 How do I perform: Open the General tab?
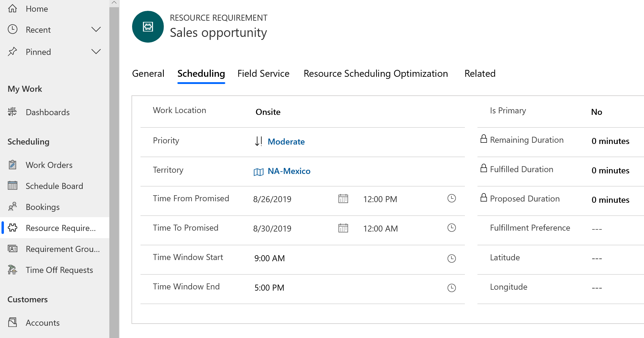pyautogui.click(x=149, y=73)
